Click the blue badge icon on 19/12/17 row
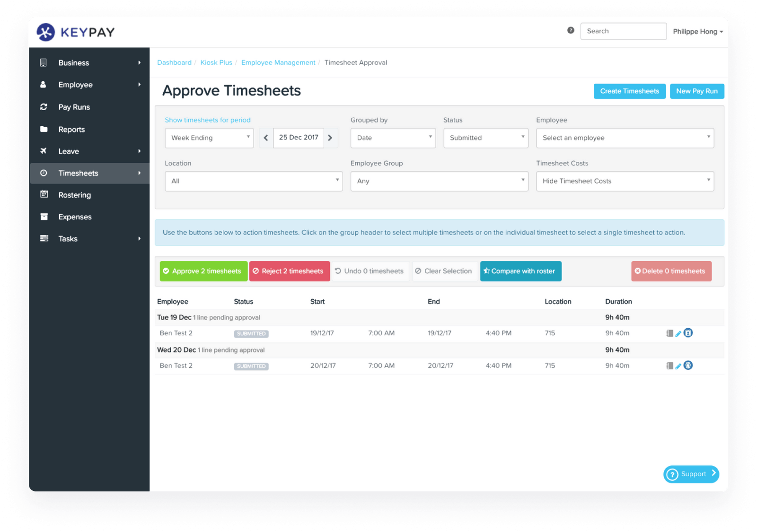This screenshot has width=757, height=532. pyautogui.click(x=688, y=333)
